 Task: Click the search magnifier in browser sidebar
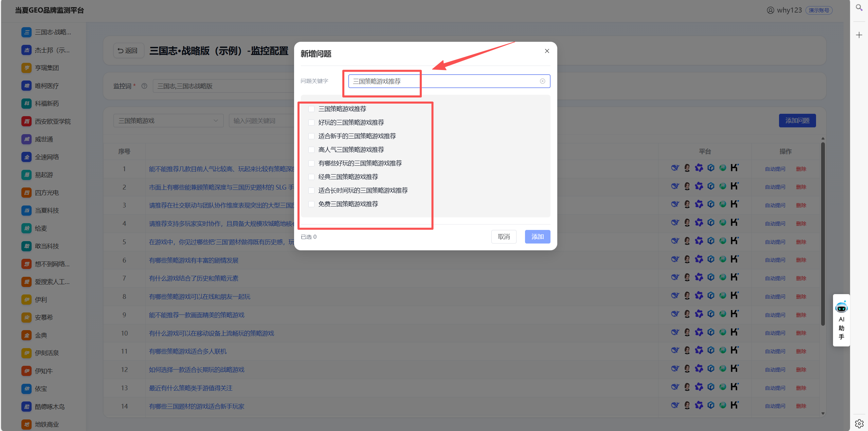[859, 7]
